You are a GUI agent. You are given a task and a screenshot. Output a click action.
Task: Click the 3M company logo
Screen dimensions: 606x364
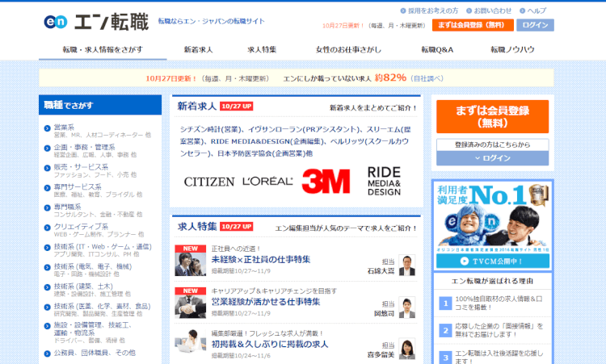[x=326, y=181]
